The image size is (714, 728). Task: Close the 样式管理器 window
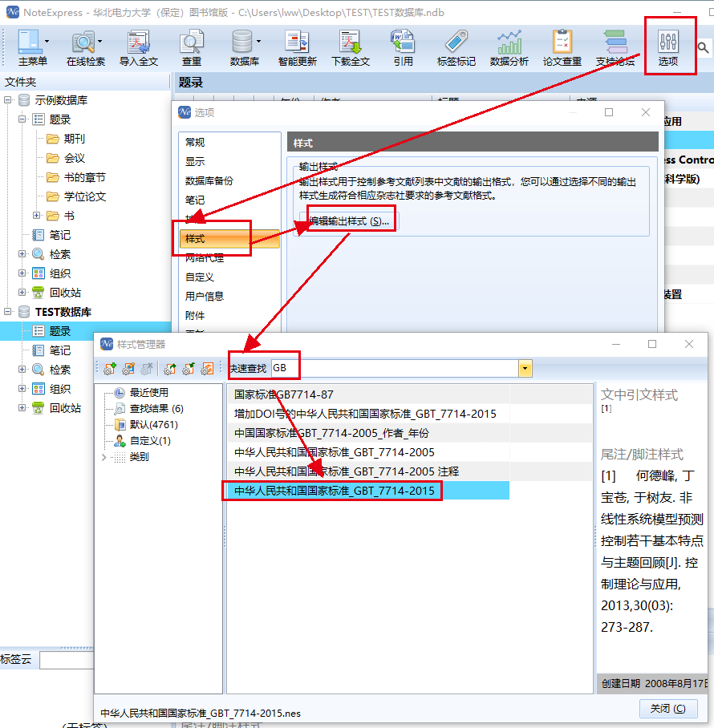click(689, 344)
